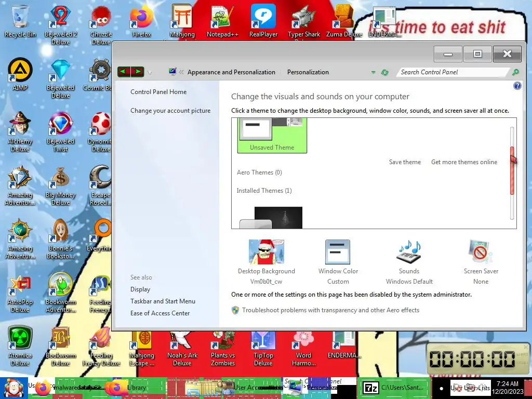Open Get more themes online

click(464, 162)
